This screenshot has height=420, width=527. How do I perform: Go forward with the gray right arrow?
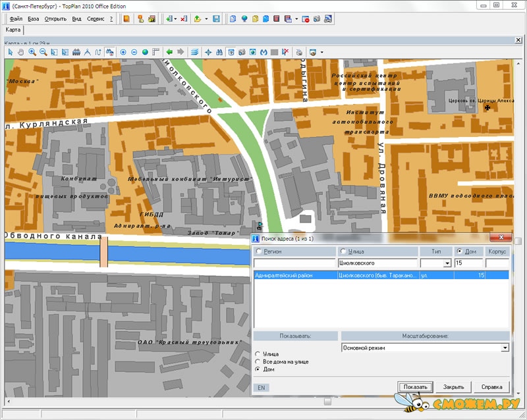(x=180, y=52)
